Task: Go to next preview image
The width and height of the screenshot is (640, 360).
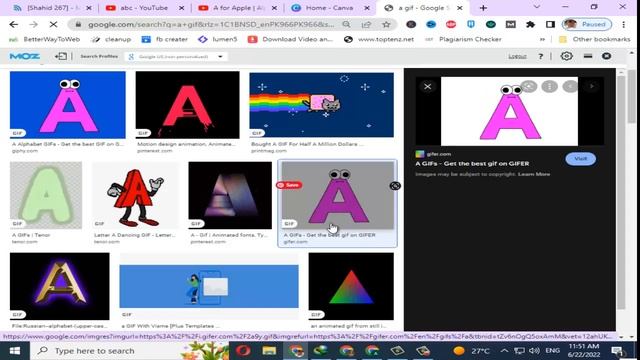Action: [591, 87]
